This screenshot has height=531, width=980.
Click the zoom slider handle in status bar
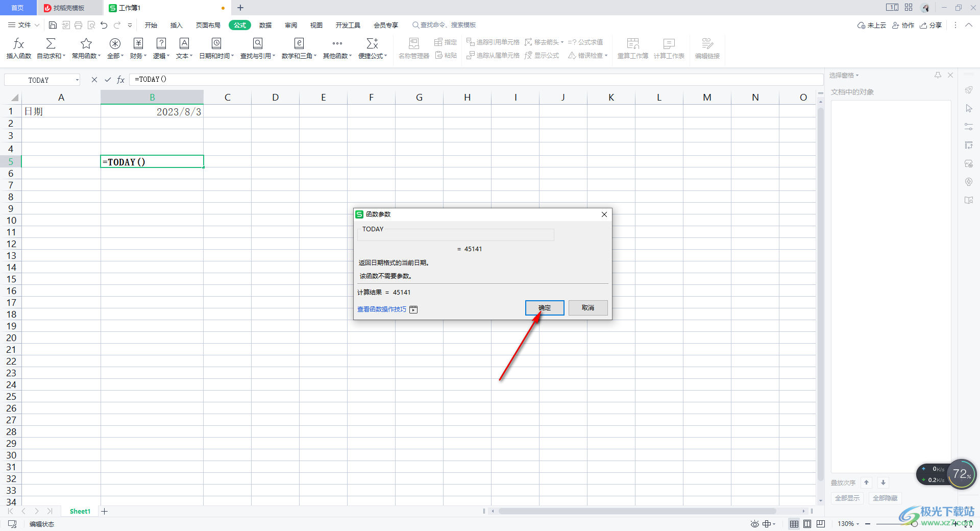(x=914, y=524)
